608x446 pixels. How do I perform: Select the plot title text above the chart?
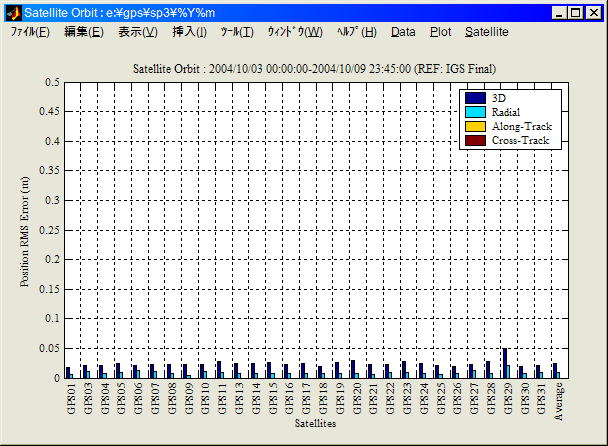click(314, 69)
